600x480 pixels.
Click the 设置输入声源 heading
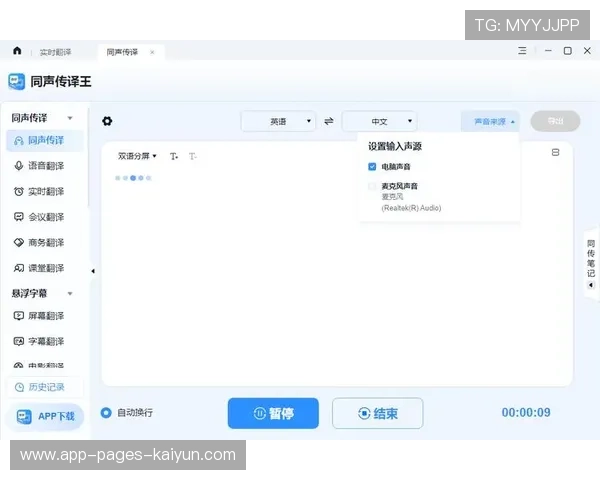(395, 146)
